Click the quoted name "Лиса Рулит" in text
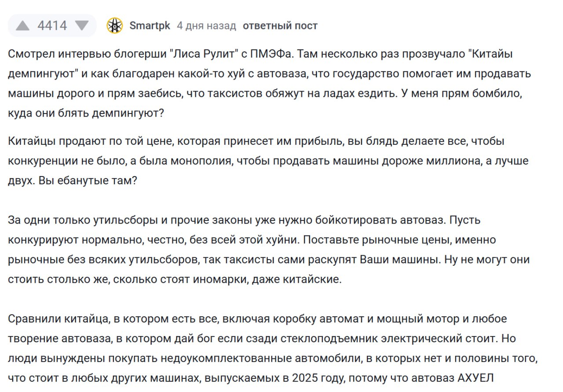 (x=203, y=55)
